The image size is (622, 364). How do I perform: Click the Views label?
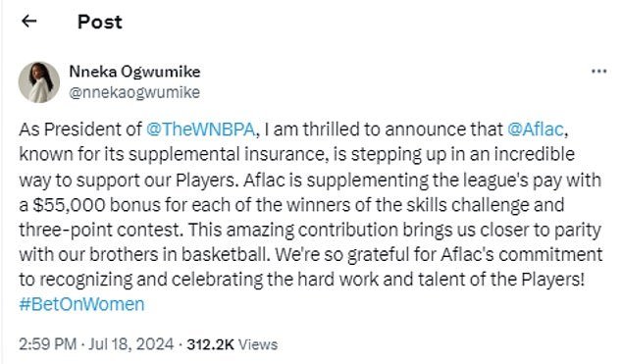coord(258,344)
